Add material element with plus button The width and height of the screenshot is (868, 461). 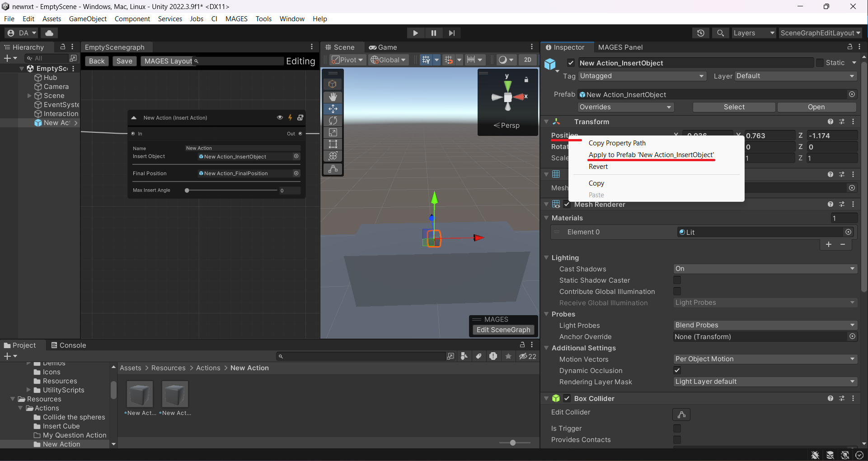pos(829,244)
